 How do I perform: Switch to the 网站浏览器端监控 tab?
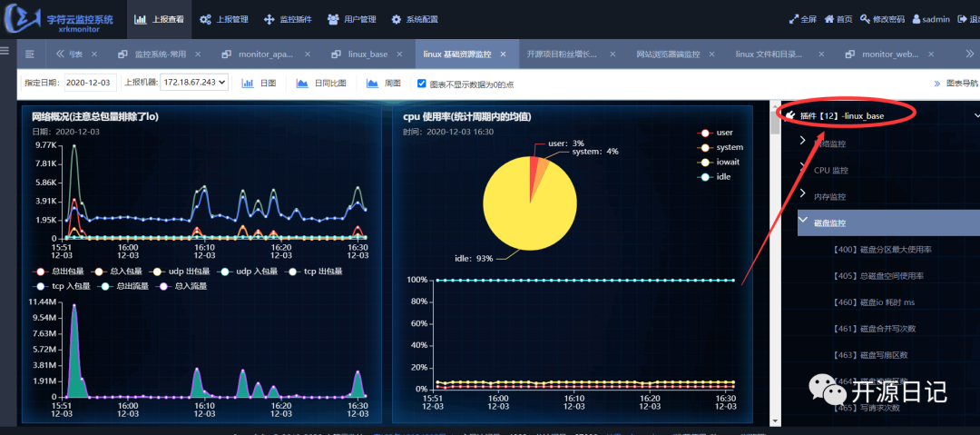click(x=668, y=54)
